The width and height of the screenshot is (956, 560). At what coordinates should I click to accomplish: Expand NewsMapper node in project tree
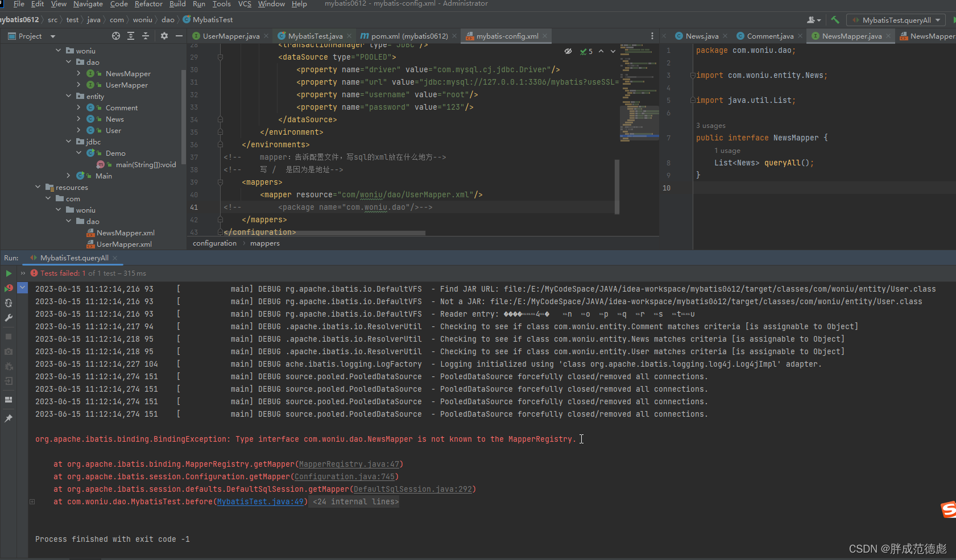pos(78,73)
